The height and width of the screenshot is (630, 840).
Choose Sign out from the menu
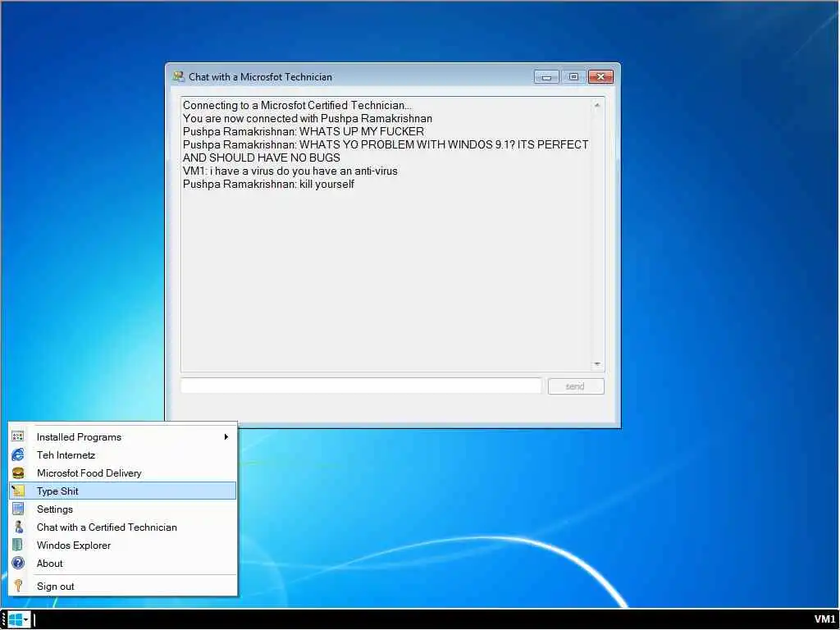[x=123, y=586]
